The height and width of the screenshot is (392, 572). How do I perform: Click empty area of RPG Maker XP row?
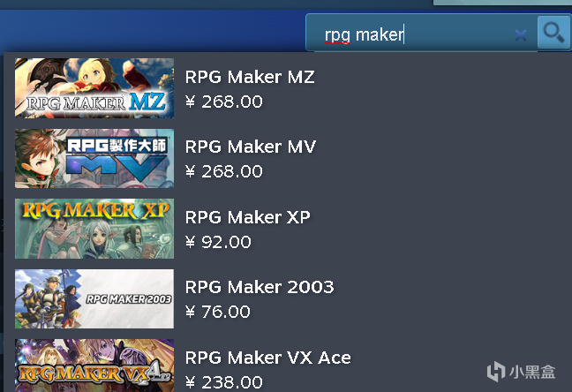pyautogui.click(x=438, y=229)
